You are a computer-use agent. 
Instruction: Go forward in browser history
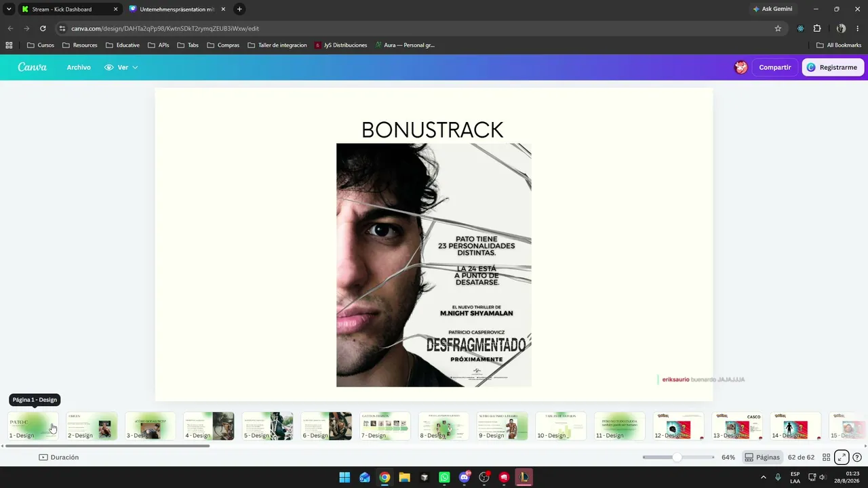(26, 28)
